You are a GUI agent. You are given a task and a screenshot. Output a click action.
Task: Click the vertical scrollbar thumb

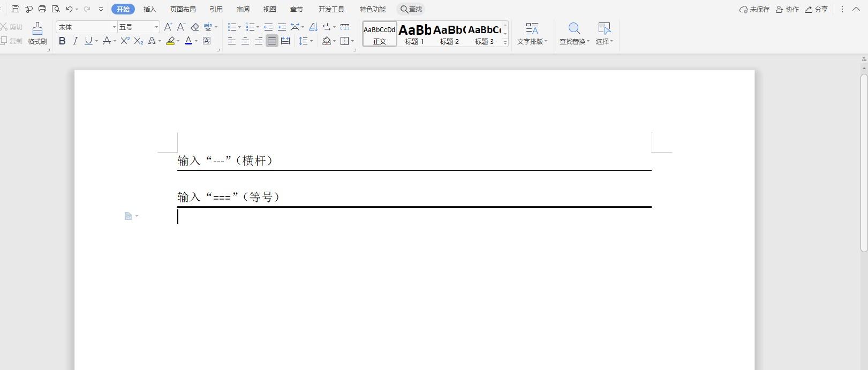(864, 163)
